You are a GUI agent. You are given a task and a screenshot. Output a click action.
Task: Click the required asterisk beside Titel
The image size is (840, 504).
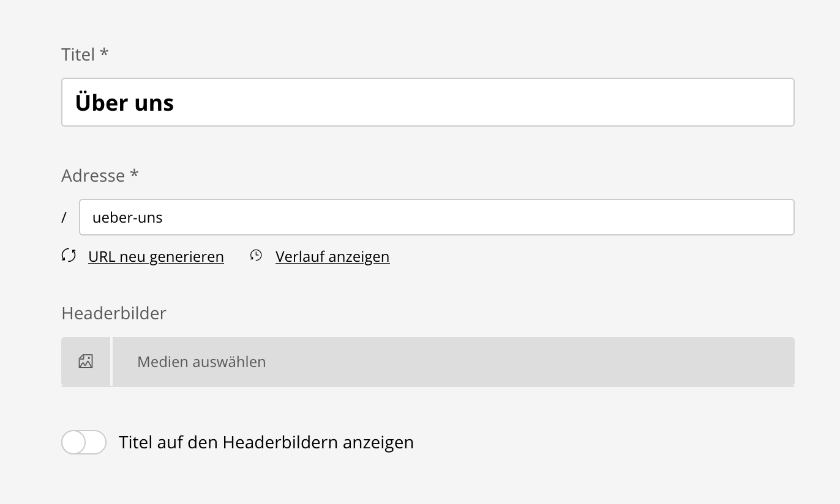click(x=104, y=54)
